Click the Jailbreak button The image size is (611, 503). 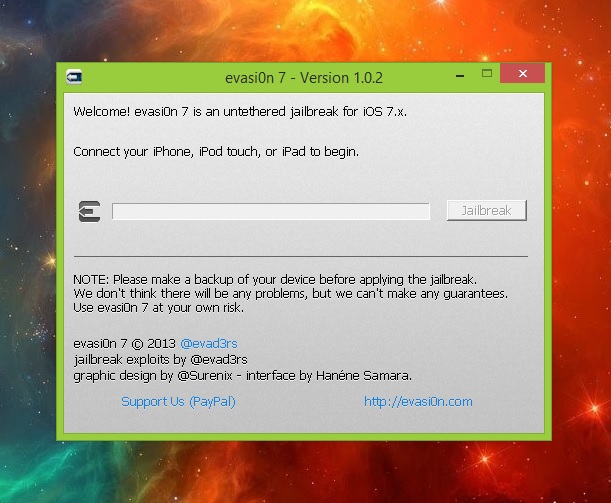tap(487, 210)
